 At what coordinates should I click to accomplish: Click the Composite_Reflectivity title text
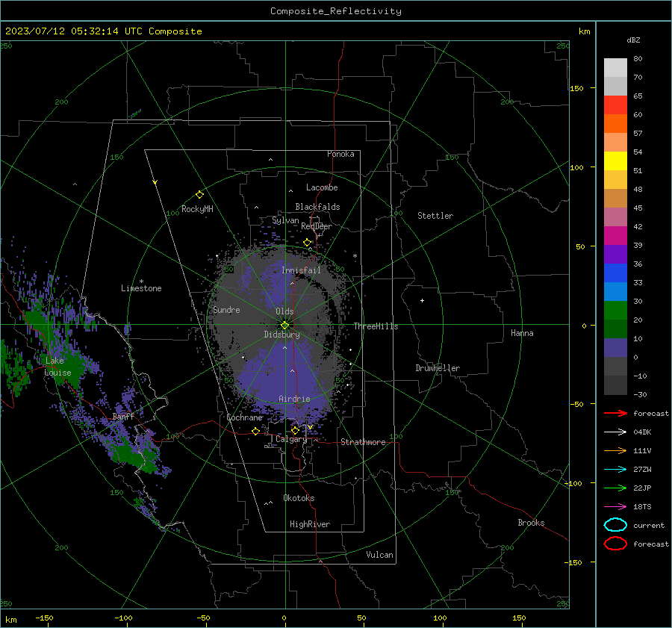(336, 11)
